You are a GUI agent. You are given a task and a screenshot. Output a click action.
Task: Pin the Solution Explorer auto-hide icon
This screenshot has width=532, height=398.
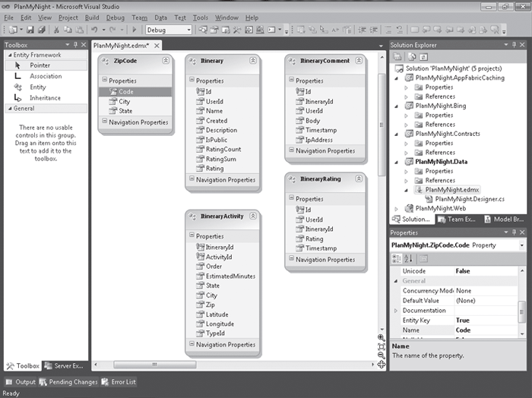[x=514, y=44]
